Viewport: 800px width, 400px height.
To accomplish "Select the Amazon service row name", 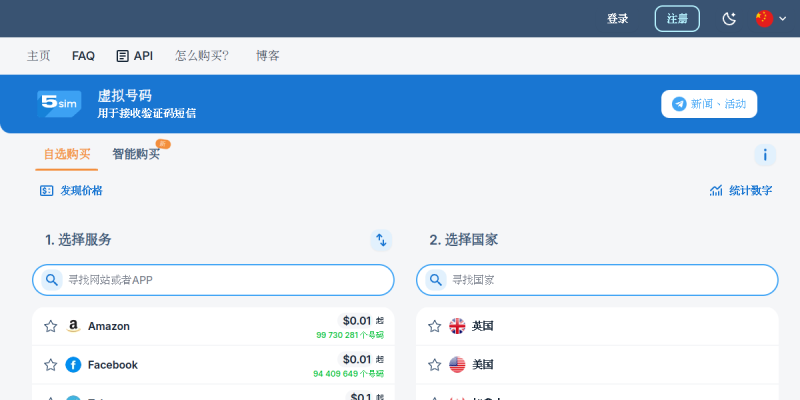I will [109, 327].
